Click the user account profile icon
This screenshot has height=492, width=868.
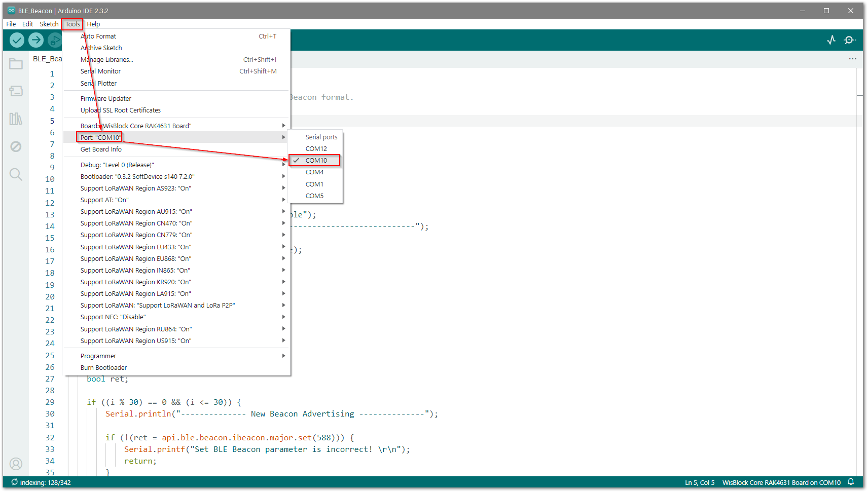point(16,464)
